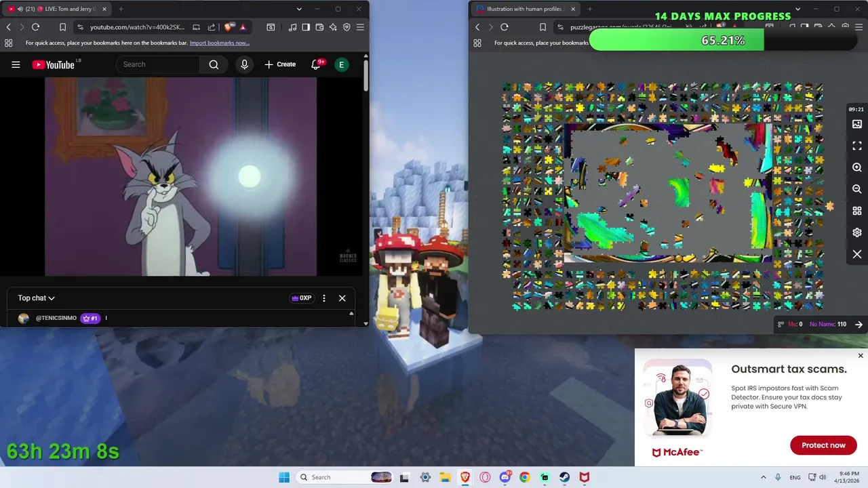Open tab search dropdown in YouTube window
Viewport: 868px width, 488px height.
(x=299, y=9)
